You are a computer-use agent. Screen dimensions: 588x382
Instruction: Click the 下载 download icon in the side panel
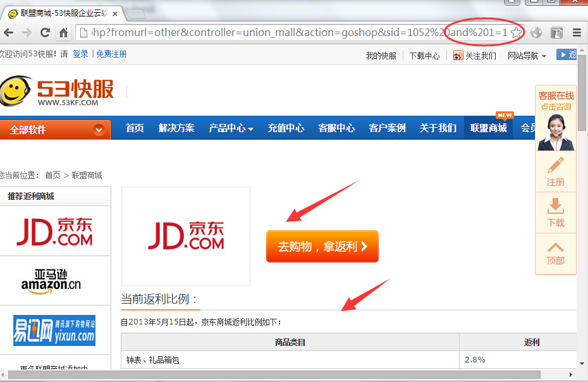pos(555,206)
